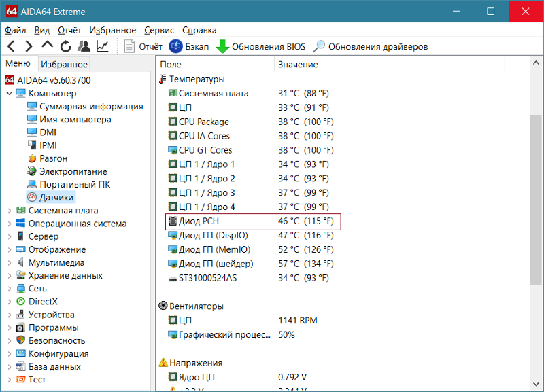Select the Графический процес... fan row

tap(231, 335)
